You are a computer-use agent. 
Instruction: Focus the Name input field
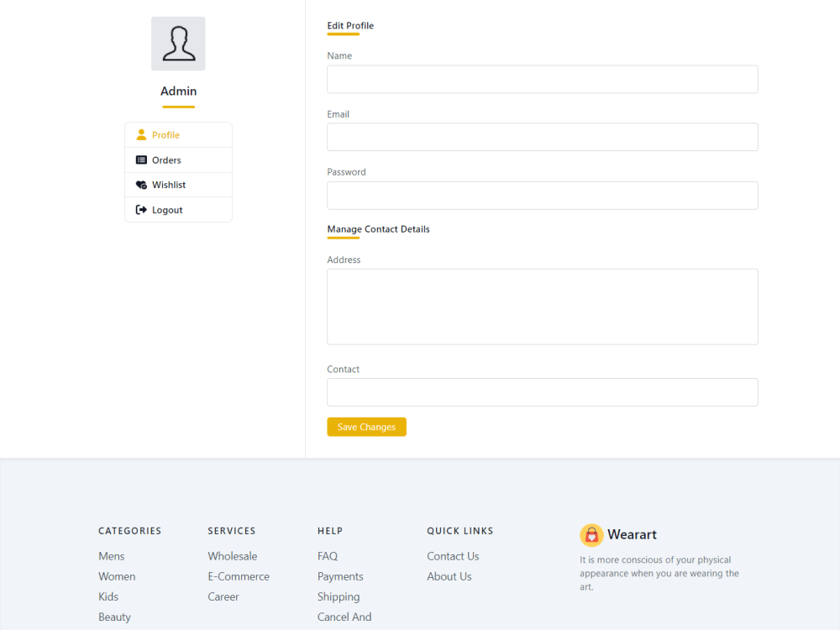coord(542,79)
